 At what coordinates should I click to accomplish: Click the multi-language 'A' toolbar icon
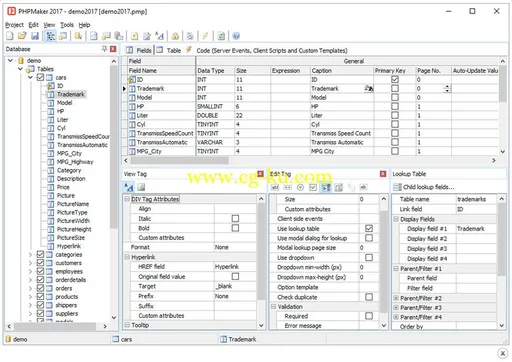(x=159, y=36)
